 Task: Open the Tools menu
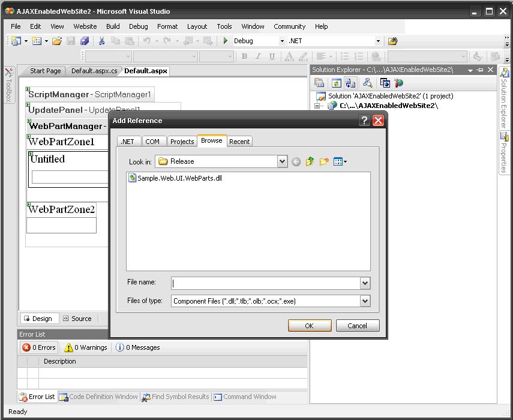click(x=224, y=26)
